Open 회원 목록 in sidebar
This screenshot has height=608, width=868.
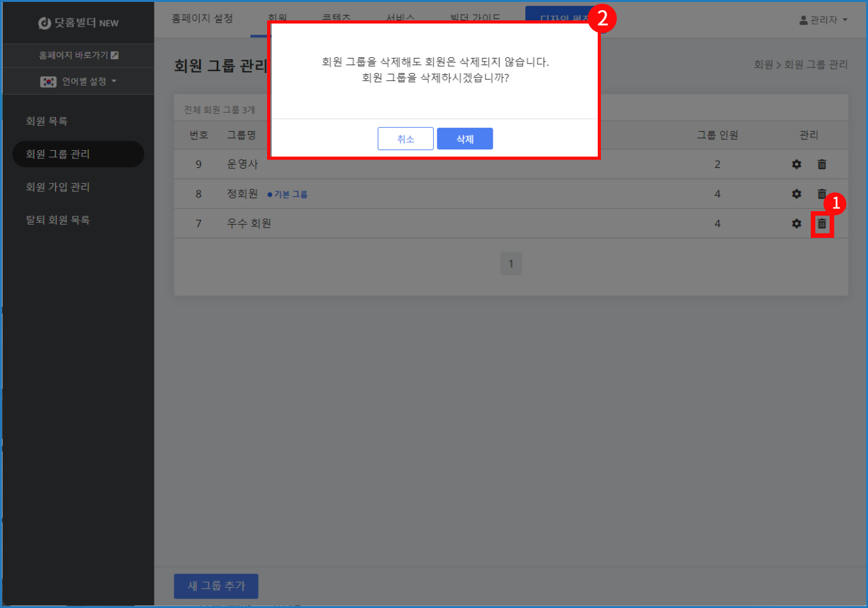pyautogui.click(x=46, y=121)
